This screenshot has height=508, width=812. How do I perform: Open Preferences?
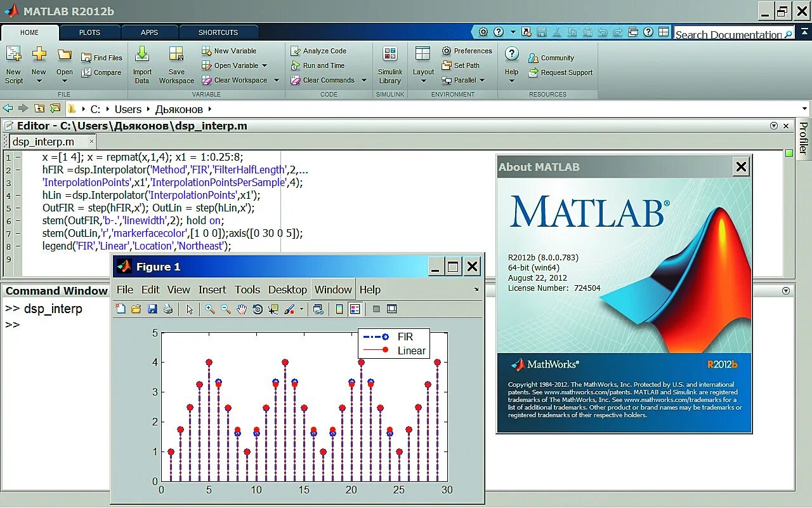[467, 51]
